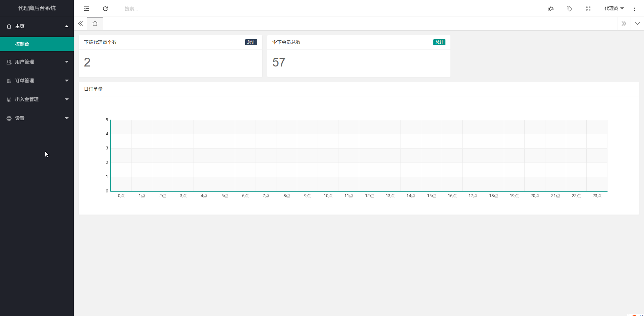
Task: Expand the 订单管理 sidebar menu
Action: tap(37, 81)
